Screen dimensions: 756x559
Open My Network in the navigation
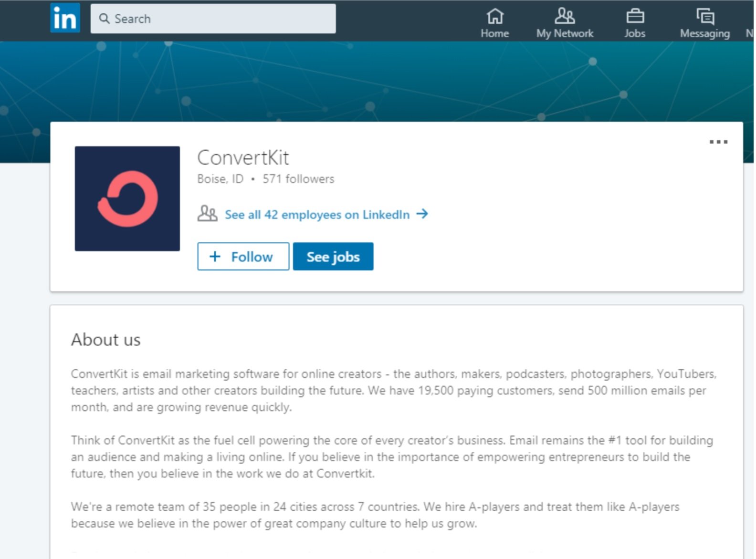click(565, 23)
